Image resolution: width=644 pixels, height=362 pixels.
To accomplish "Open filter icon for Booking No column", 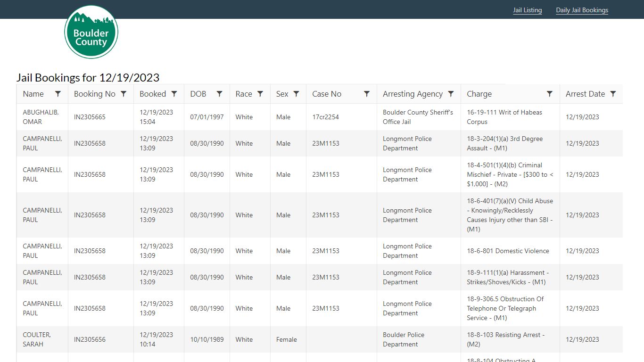I will click(124, 94).
